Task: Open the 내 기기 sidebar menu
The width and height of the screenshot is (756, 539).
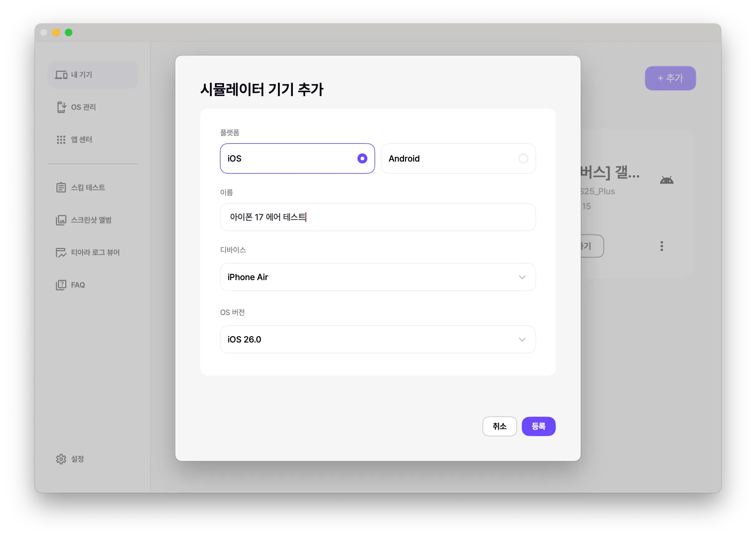Action: [93, 75]
